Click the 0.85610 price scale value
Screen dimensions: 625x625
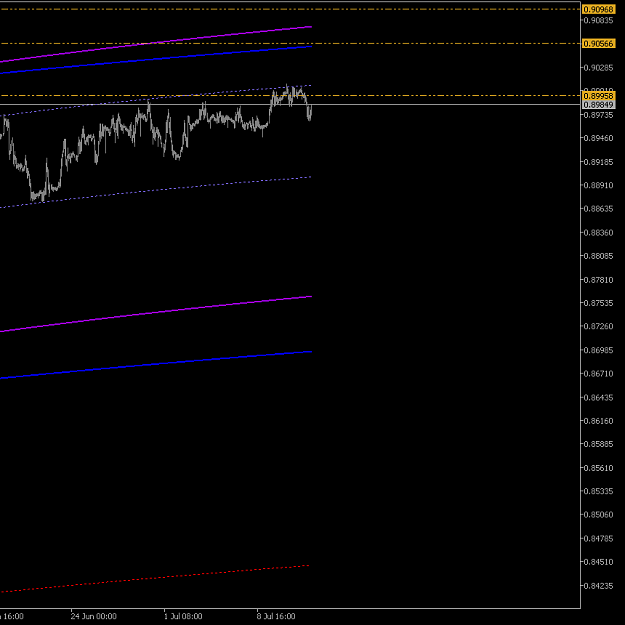[x=598, y=468]
